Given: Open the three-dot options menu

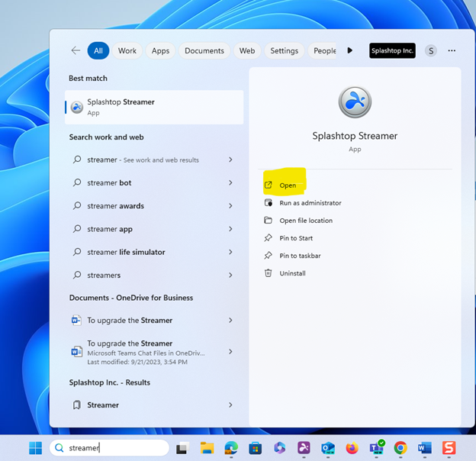Looking at the screenshot, I should [452, 50].
